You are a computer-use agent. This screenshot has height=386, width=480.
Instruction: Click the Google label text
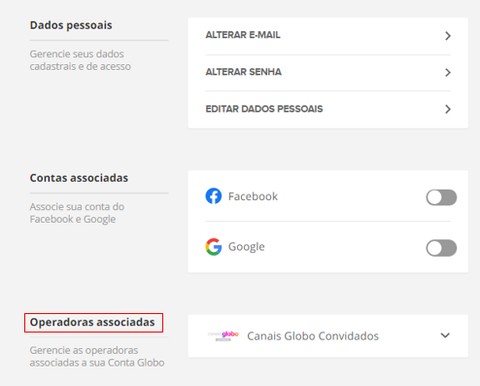pos(246,247)
